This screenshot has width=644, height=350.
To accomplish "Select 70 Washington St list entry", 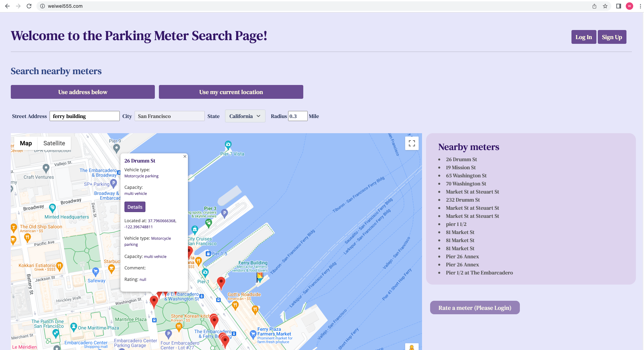I will (466, 184).
